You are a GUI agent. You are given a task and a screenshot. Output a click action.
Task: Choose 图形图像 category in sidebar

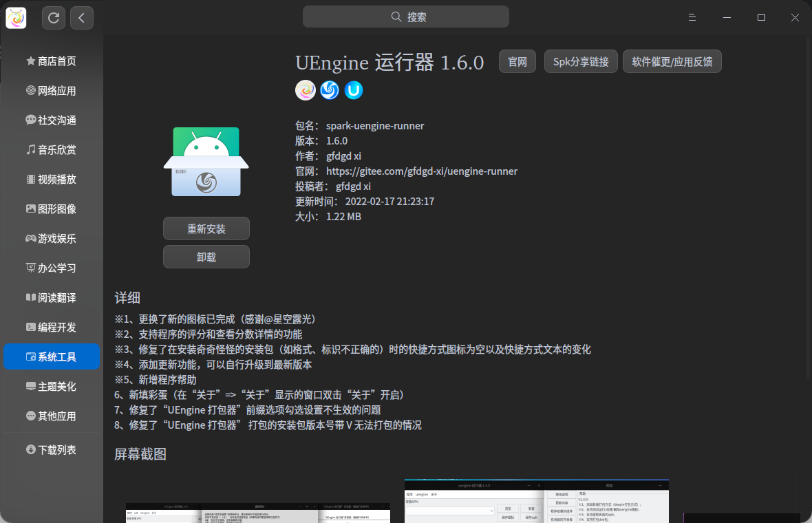(52, 209)
